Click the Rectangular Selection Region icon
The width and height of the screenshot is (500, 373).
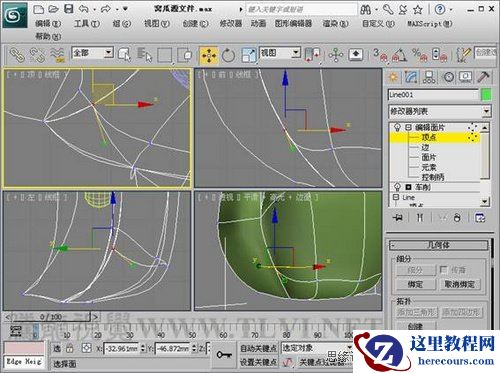click(165, 55)
